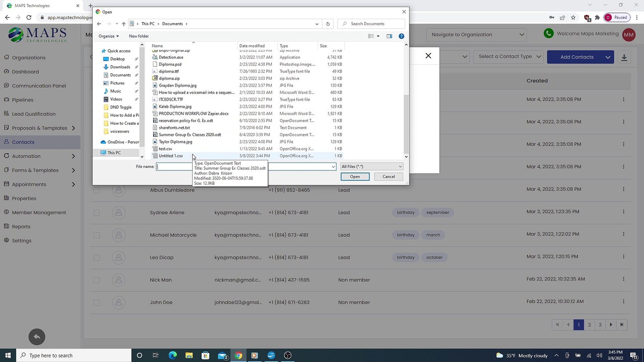The width and height of the screenshot is (644, 362).
Task: Open the three-dot menu for Michael Motorcycle
Action: coord(623,235)
